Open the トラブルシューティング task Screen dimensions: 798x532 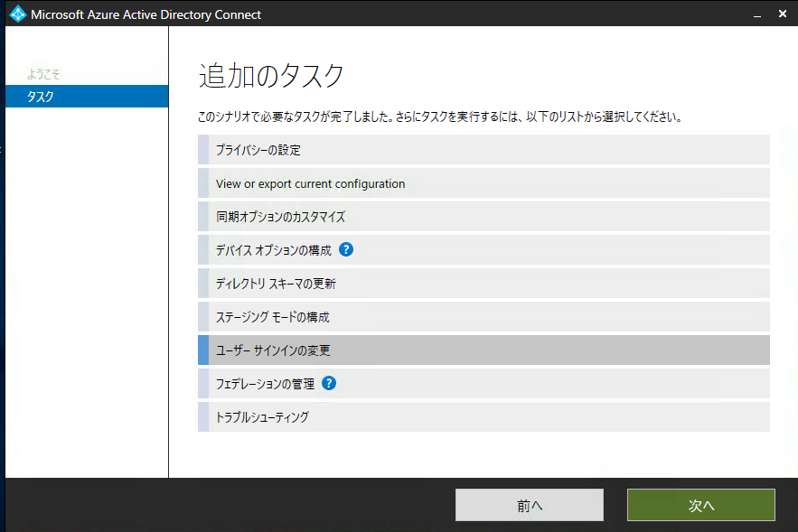(483, 417)
